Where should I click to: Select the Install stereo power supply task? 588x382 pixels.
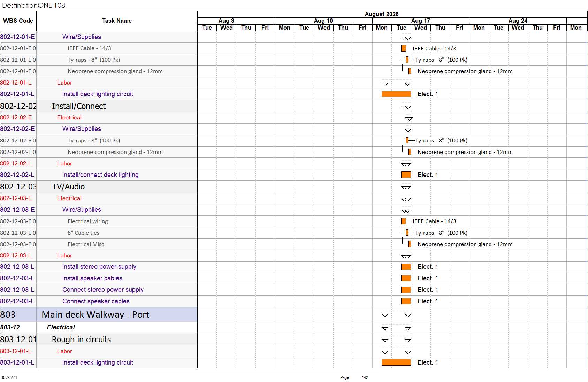tap(99, 267)
